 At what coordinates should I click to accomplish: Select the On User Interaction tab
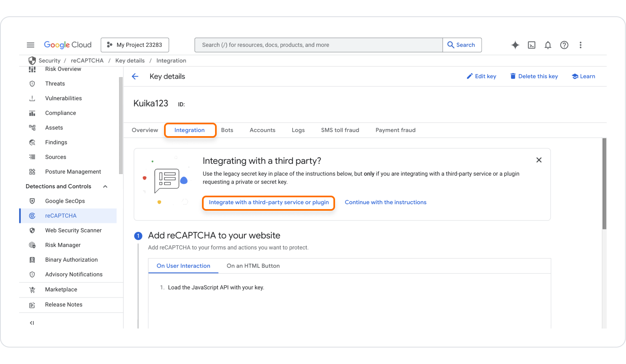click(183, 266)
